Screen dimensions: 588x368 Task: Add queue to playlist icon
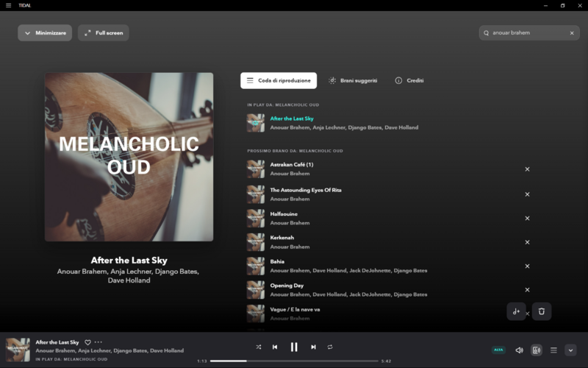[517, 311]
